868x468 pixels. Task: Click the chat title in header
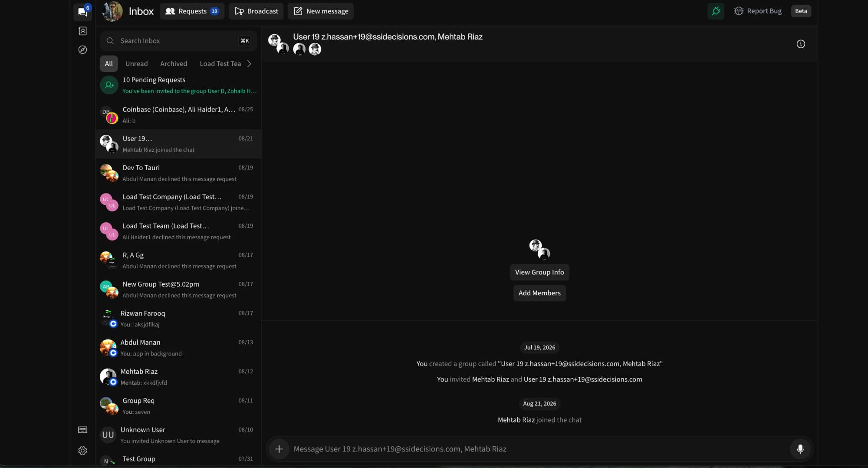388,37
